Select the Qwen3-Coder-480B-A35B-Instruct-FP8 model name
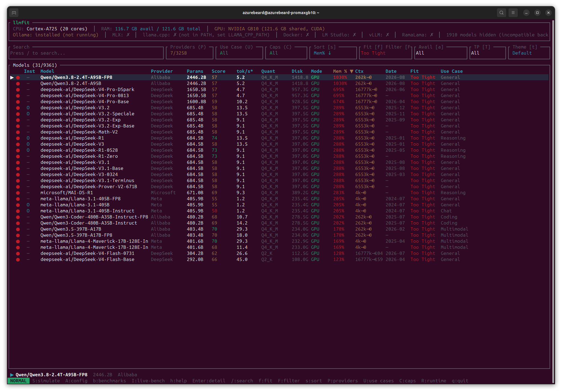 tap(94, 217)
